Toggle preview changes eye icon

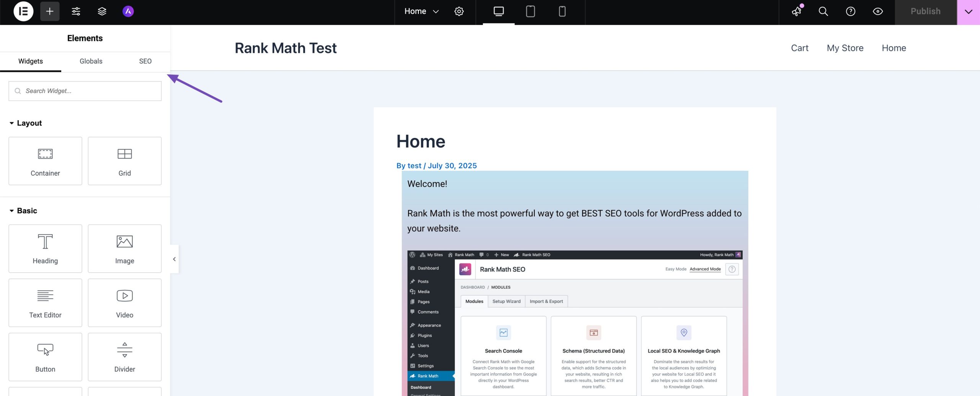click(x=877, y=11)
